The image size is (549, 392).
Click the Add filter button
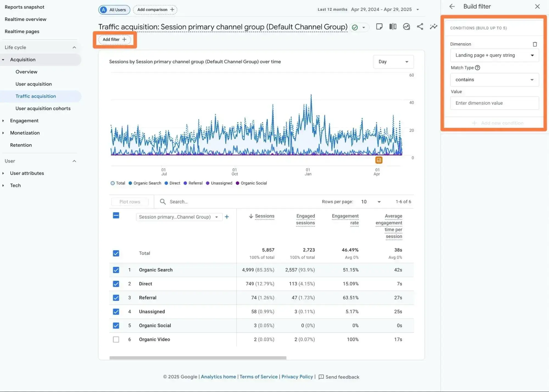[115, 39]
